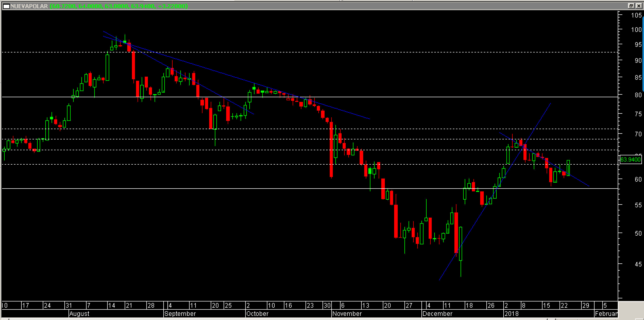644x320 pixels.
Task: Click date 26 on time axis
Action: tap(491, 306)
